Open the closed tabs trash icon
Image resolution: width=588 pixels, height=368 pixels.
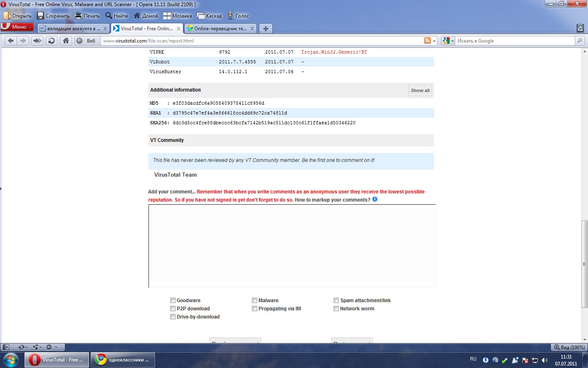pos(580,28)
